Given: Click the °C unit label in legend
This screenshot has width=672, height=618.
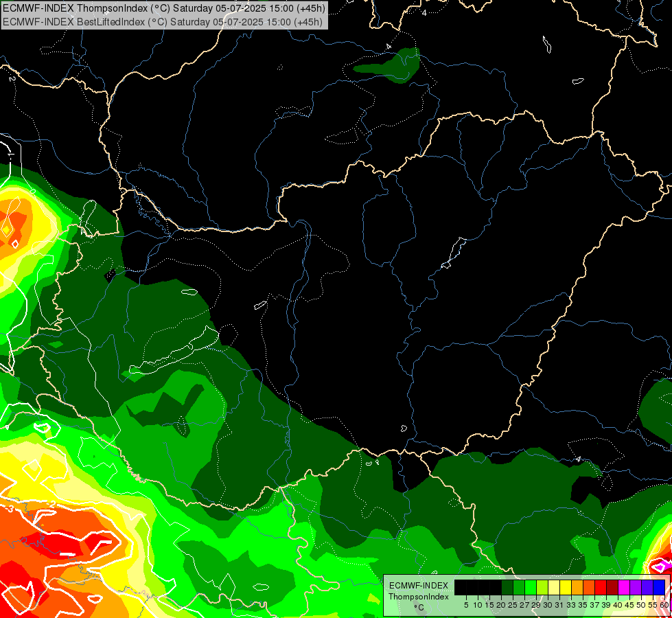Looking at the screenshot, I should pos(419,607).
